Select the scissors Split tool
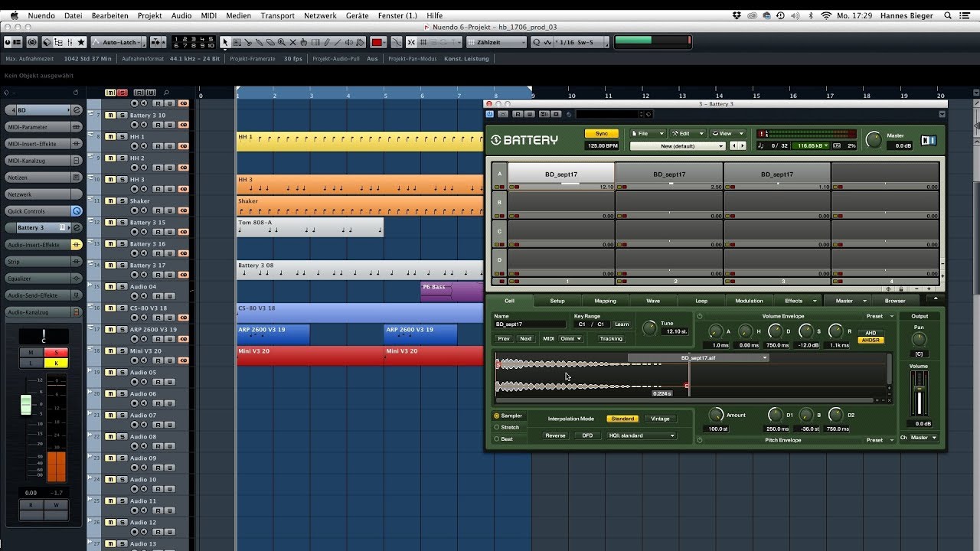This screenshot has width=980, height=551. pyautogui.click(x=248, y=42)
